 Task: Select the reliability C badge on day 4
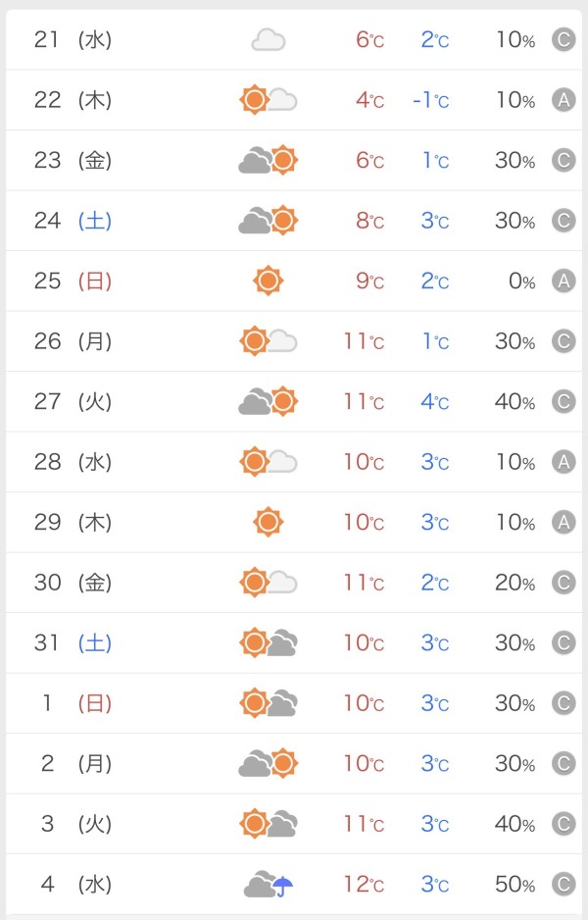click(563, 885)
